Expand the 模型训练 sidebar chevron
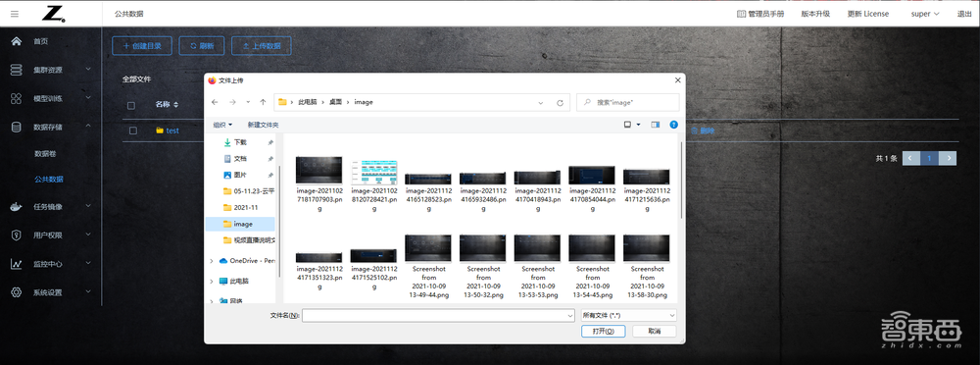Screen dimensions: 980x365 (88, 98)
